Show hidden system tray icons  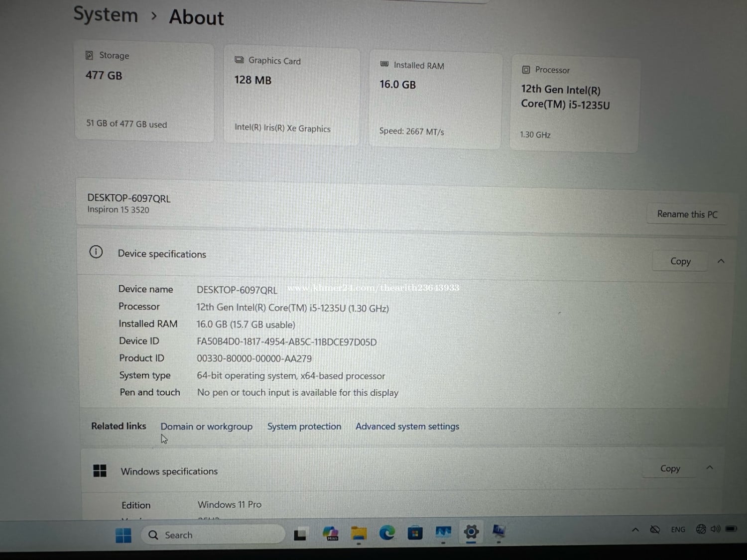pyautogui.click(x=635, y=530)
